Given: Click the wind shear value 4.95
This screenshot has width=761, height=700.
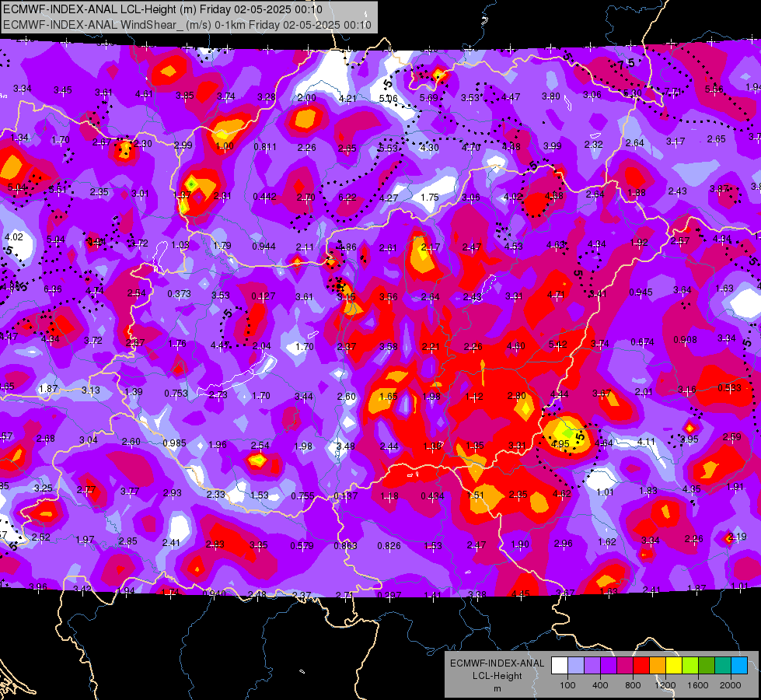Looking at the screenshot, I should pos(560,444).
